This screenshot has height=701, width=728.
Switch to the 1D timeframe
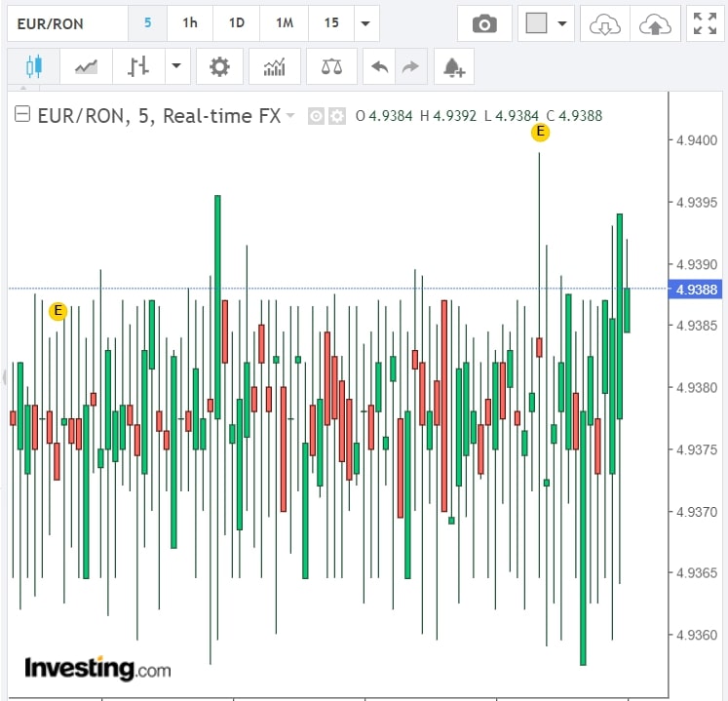point(236,23)
